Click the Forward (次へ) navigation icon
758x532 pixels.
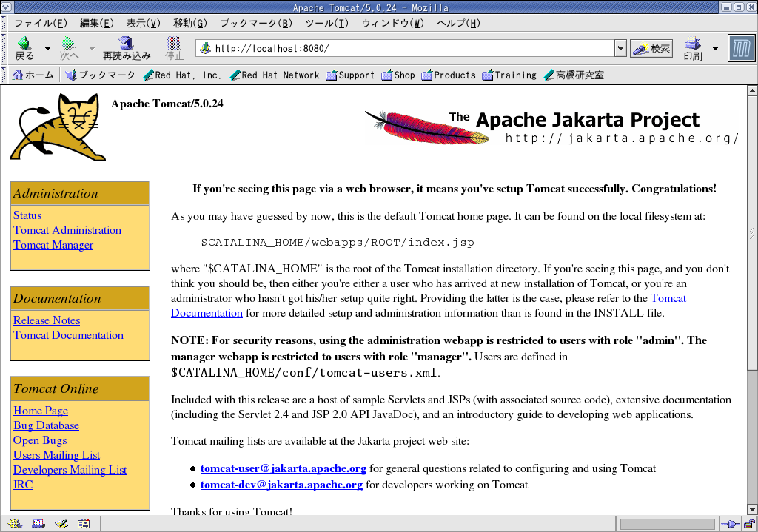(x=69, y=44)
